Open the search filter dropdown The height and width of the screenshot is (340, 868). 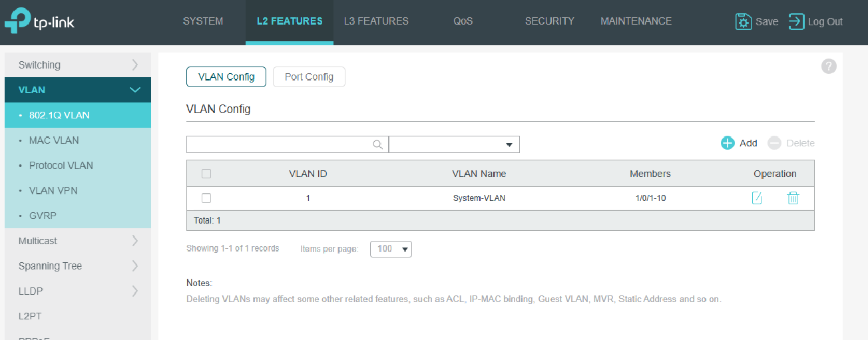(454, 144)
